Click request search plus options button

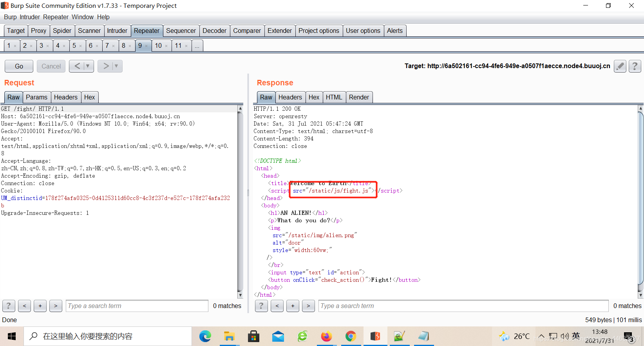point(40,306)
